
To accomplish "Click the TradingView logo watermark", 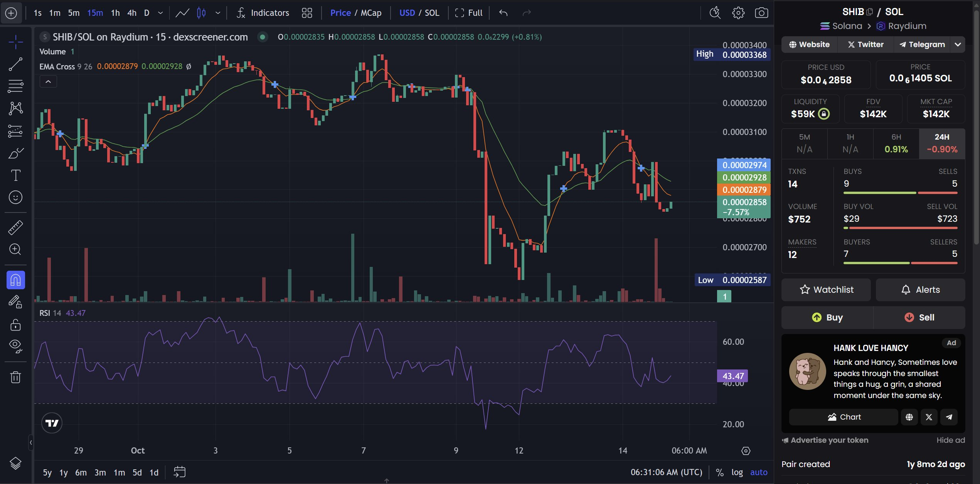I will 52,423.
